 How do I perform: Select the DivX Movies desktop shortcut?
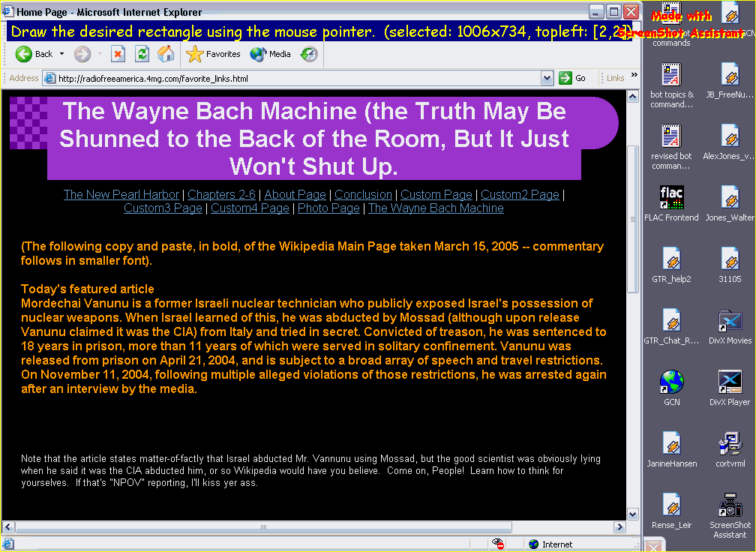[730, 327]
